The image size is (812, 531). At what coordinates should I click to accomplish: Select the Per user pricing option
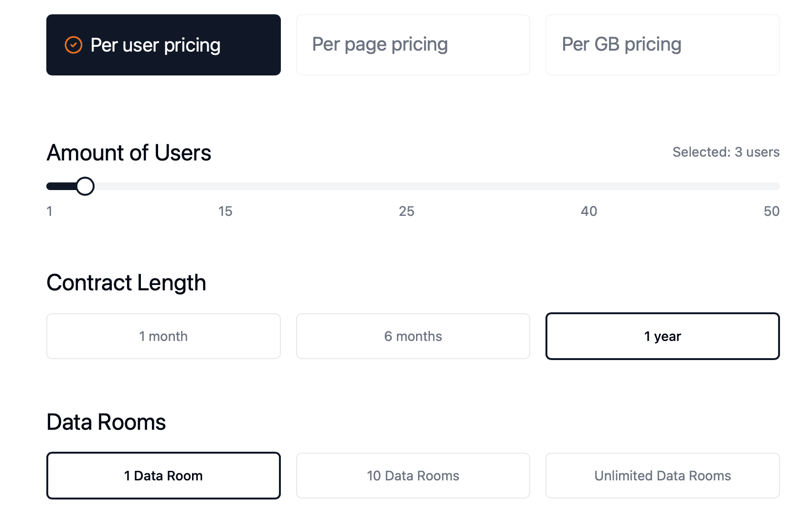(x=163, y=45)
